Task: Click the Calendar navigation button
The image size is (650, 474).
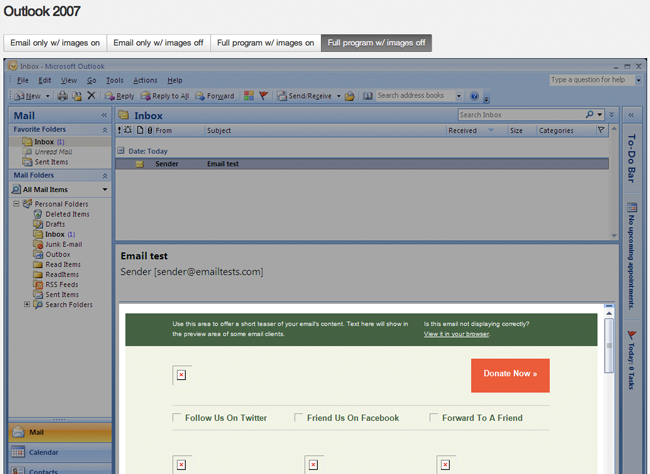Action: coord(60,452)
